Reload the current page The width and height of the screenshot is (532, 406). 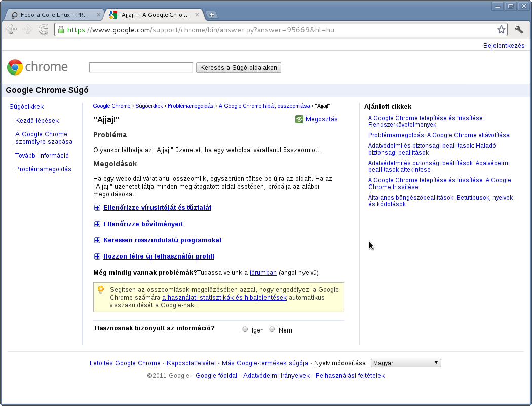(44, 30)
